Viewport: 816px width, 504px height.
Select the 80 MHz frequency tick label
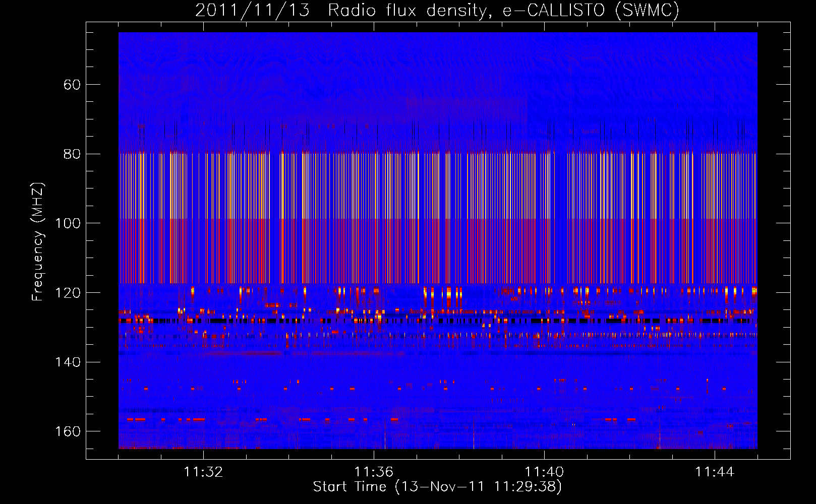(x=72, y=154)
